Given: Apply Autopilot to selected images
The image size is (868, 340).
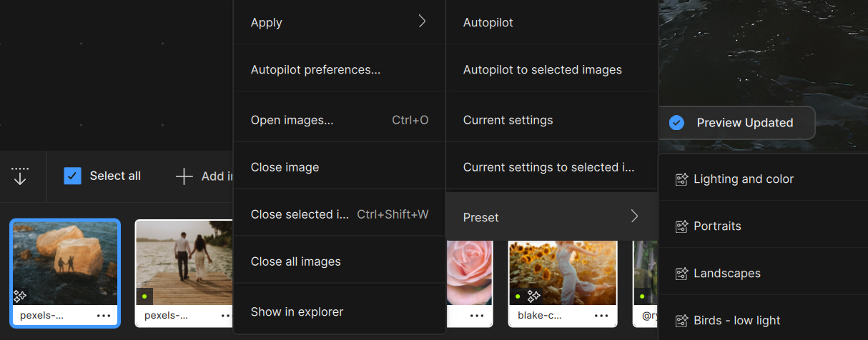Looking at the screenshot, I should [542, 70].
